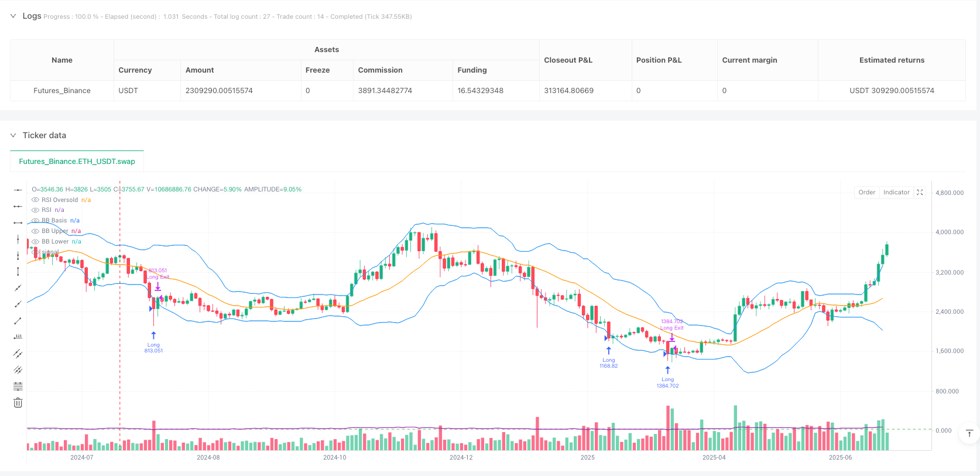The image size is (980, 476).
Task: Select the price line tool with 123 label
Action: coord(18,337)
